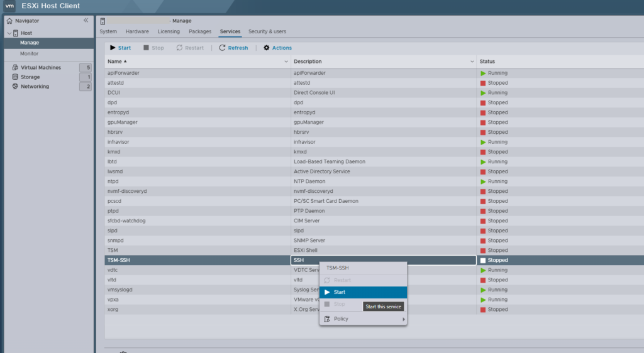Collapse the Host tree node
This screenshot has height=353, width=644.
click(9, 33)
